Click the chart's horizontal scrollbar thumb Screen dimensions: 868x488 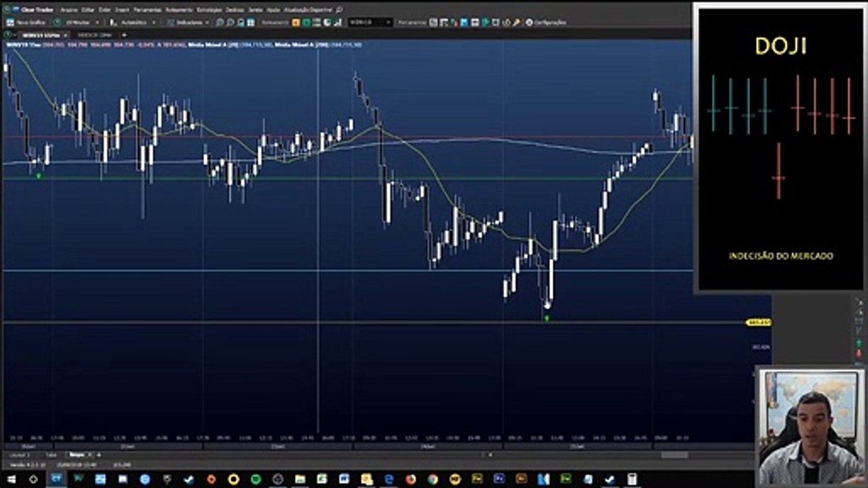675,455
